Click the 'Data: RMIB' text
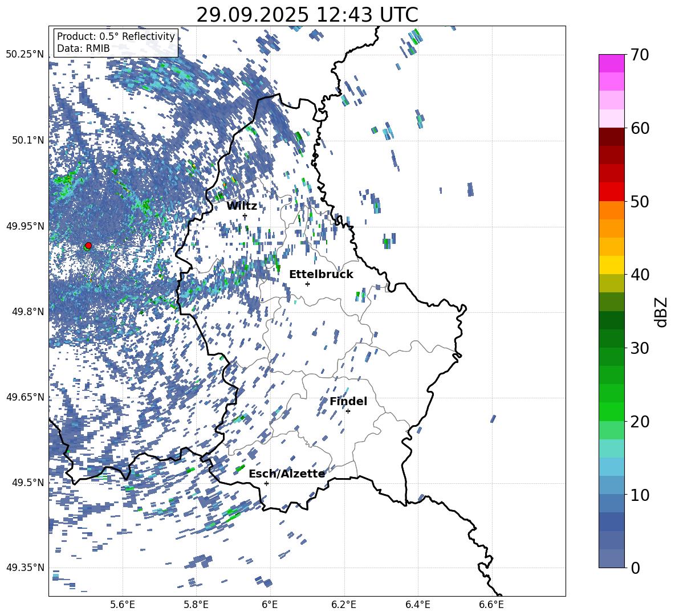675x616 pixels. [x=83, y=48]
